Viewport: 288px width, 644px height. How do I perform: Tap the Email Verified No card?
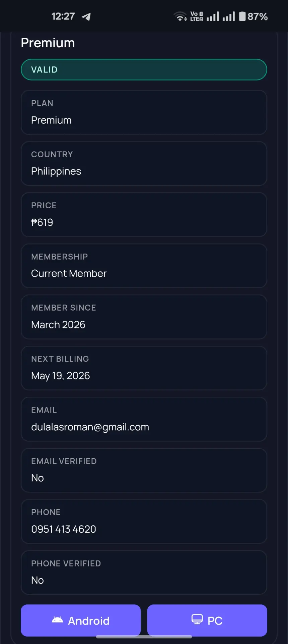pyautogui.click(x=144, y=471)
